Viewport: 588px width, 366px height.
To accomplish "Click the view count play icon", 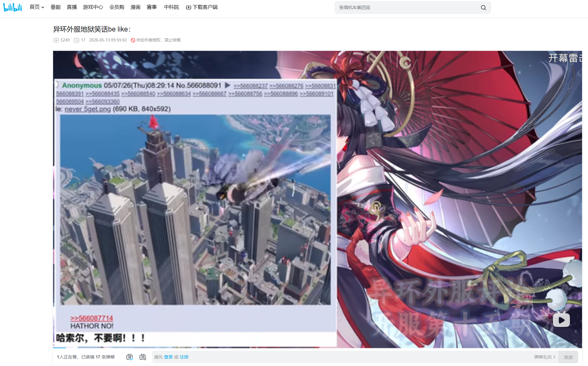I will click(x=56, y=40).
